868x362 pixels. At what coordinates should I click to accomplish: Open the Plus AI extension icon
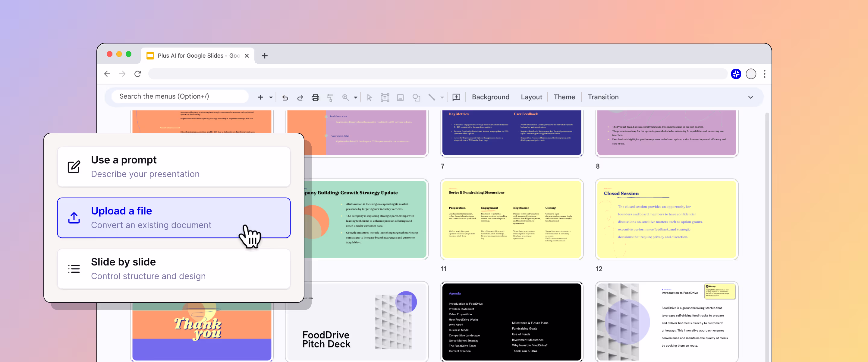point(736,74)
